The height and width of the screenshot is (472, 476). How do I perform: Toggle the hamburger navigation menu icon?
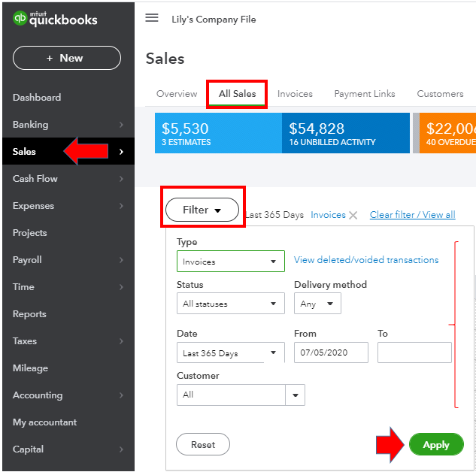point(151,18)
